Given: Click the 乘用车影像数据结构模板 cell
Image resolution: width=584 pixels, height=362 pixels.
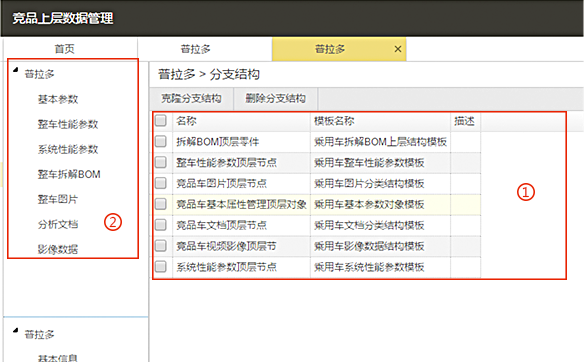Looking at the screenshot, I should [x=380, y=246].
